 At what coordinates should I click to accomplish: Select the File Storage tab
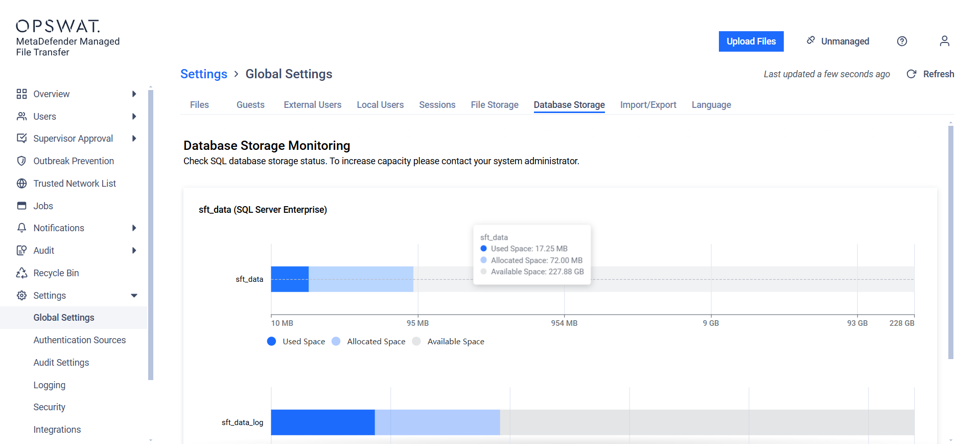coord(495,105)
